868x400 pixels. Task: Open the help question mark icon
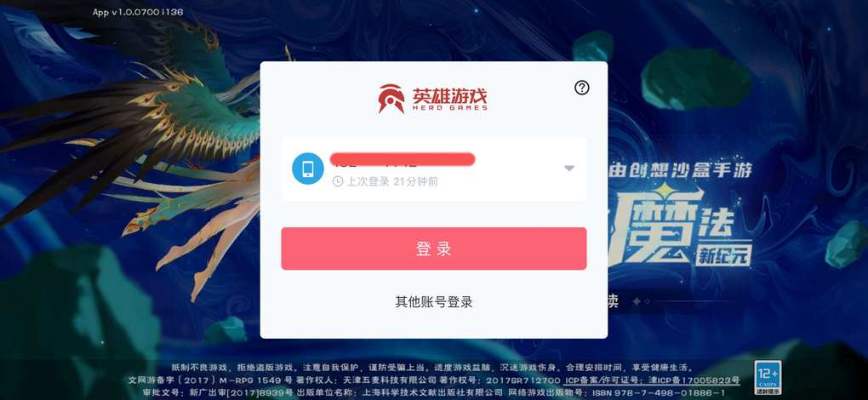tap(582, 88)
